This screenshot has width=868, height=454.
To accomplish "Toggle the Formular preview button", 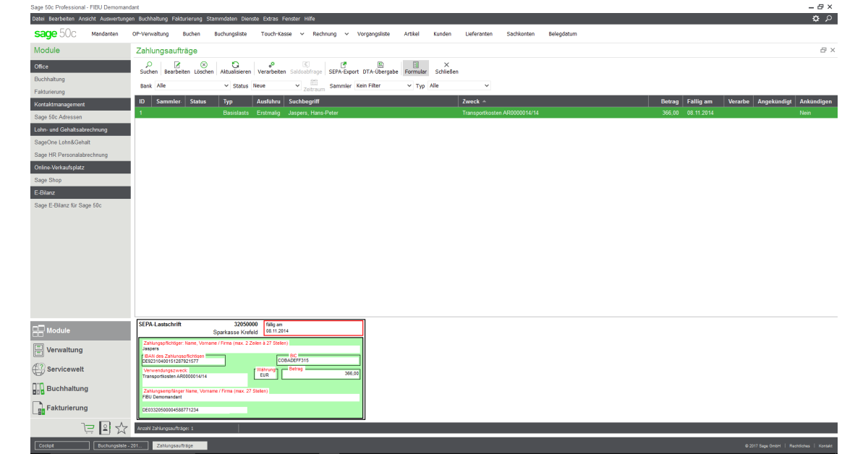I will [x=416, y=68].
